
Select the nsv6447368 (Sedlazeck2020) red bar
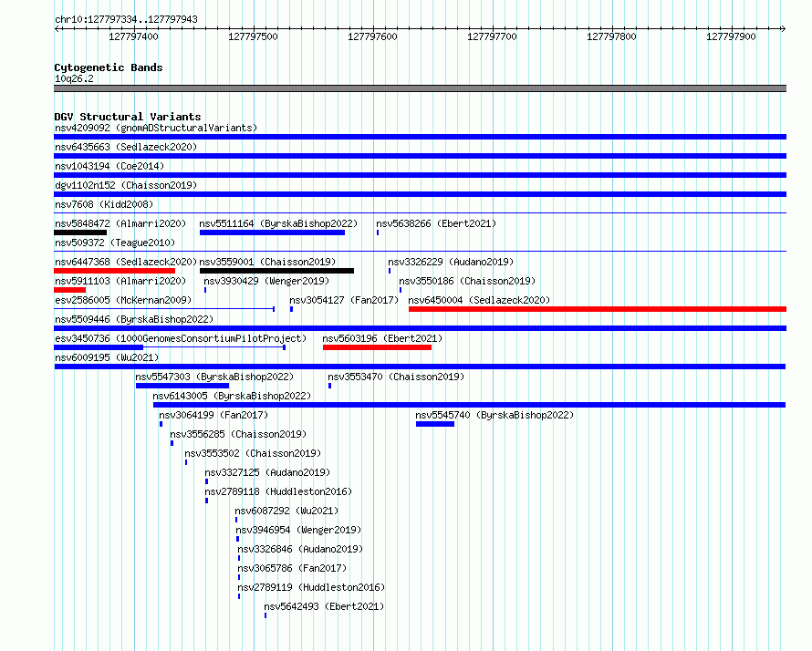[x=114, y=271]
